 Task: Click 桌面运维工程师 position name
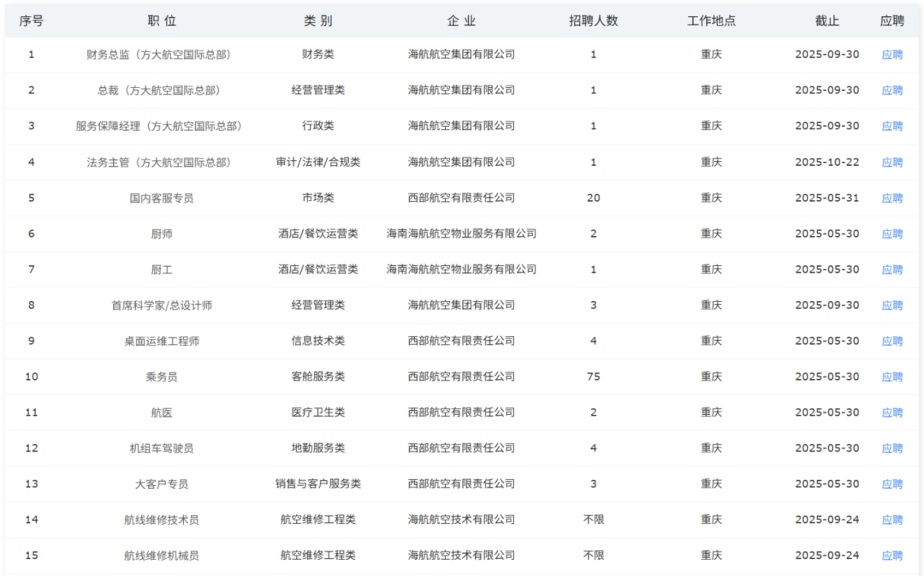click(162, 341)
